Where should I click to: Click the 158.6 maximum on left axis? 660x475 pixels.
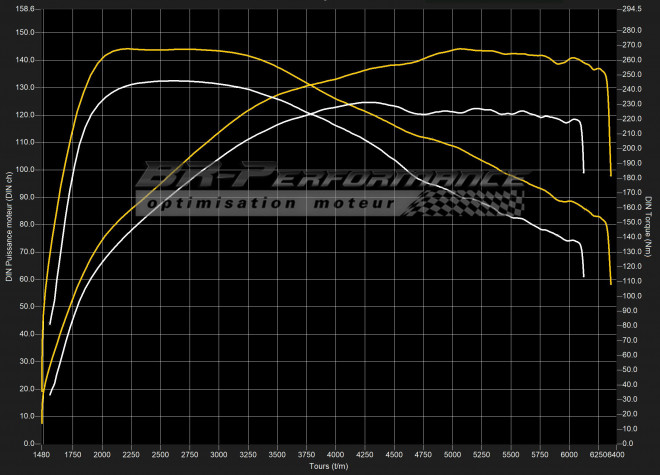coord(22,9)
